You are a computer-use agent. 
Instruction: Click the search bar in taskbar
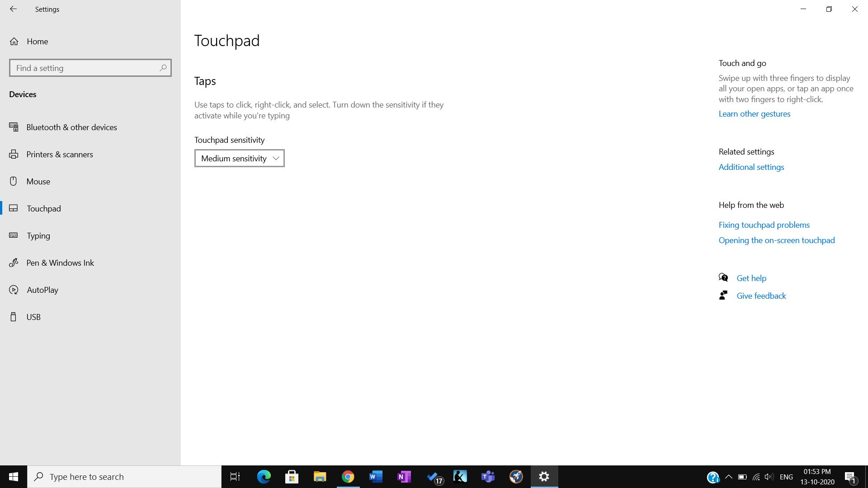[x=124, y=477]
